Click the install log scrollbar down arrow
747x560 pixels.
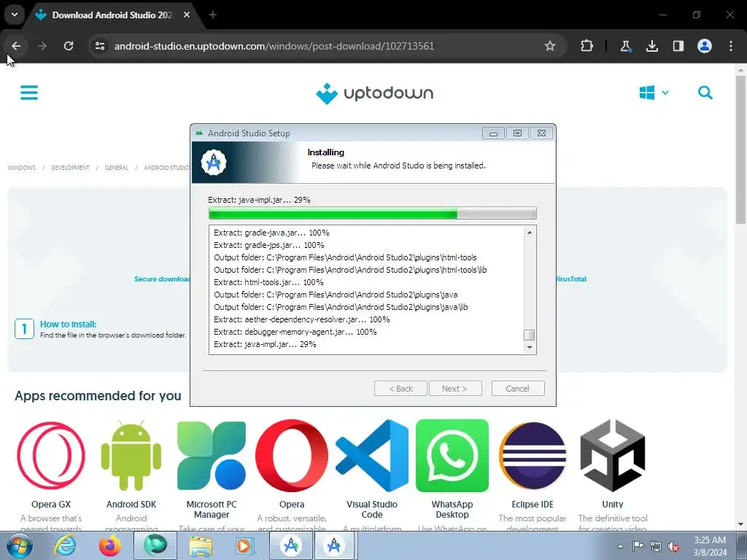[530, 348]
